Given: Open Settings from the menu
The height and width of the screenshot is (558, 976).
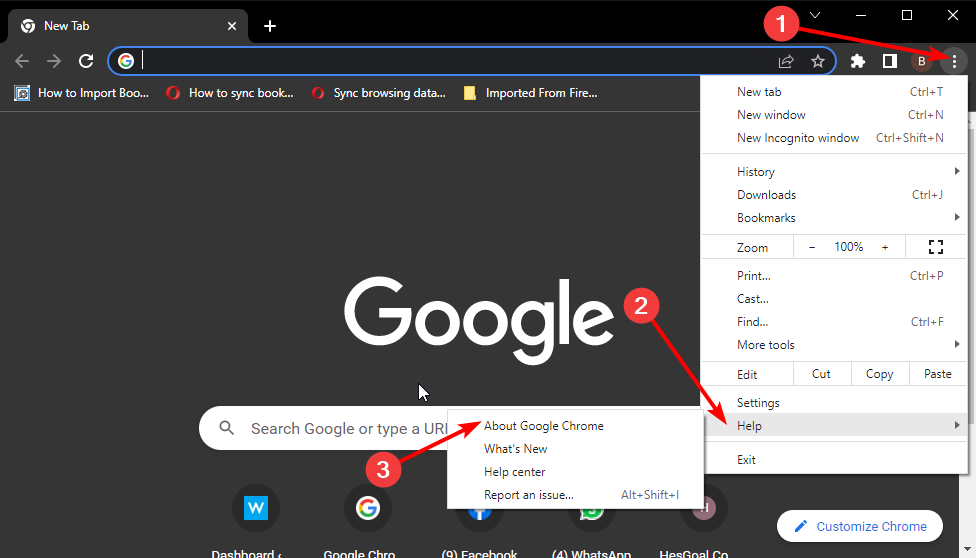Looking at the screenshot, I should point(834,402).
